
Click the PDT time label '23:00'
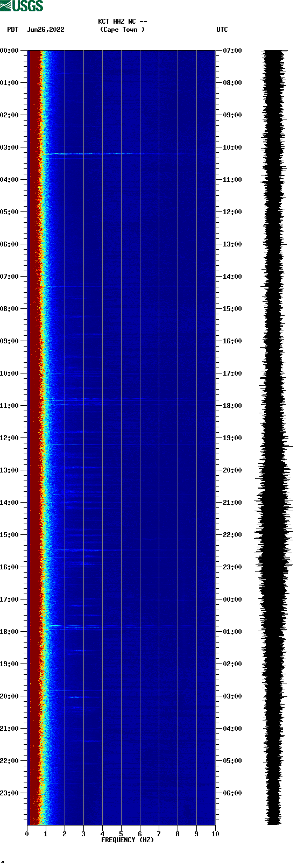(x=9, y=793)
